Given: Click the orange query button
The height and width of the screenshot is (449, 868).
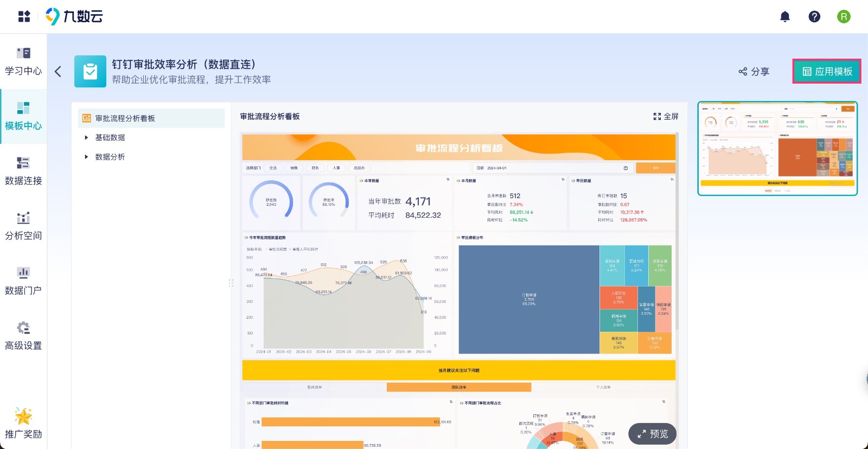Looking at the screenshot, I should pyautogui.click(x=655, y=168).
